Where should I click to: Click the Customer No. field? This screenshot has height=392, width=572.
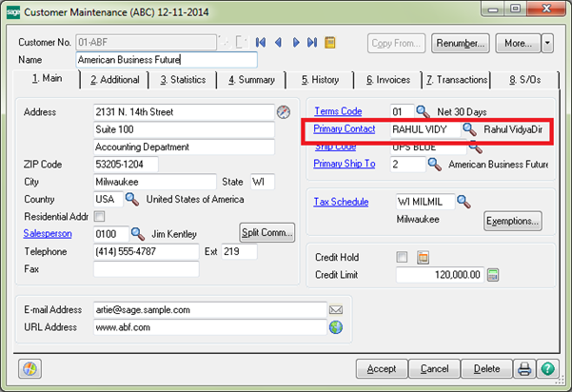coord(147,42)
